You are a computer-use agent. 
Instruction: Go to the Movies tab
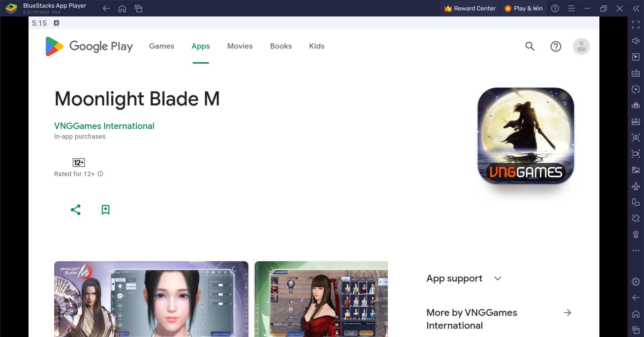coord(240,46)
